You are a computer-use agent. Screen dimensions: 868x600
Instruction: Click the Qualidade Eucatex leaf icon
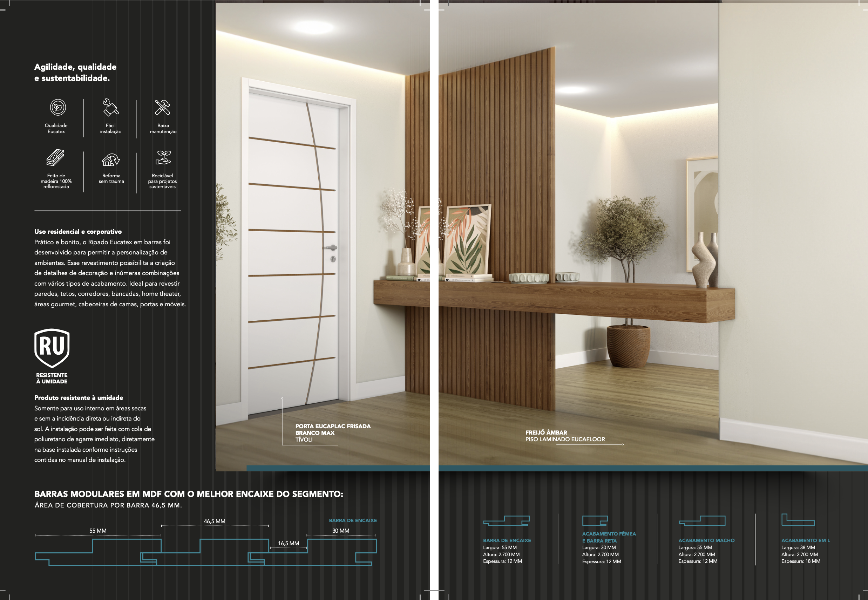tap(58, 108)
